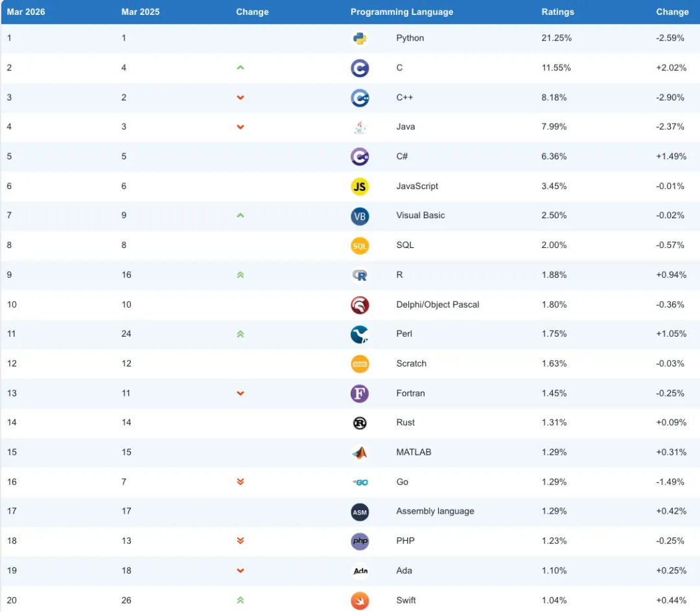Click the double green arrow in Perl row
Viewport: 700px width, 612px height.
tap(240, 334)
